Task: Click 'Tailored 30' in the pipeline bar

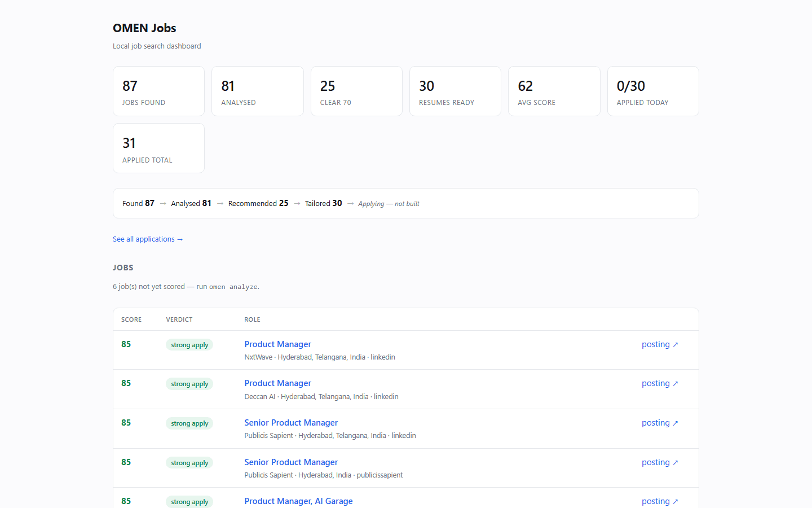Action: tap(324, 203)
